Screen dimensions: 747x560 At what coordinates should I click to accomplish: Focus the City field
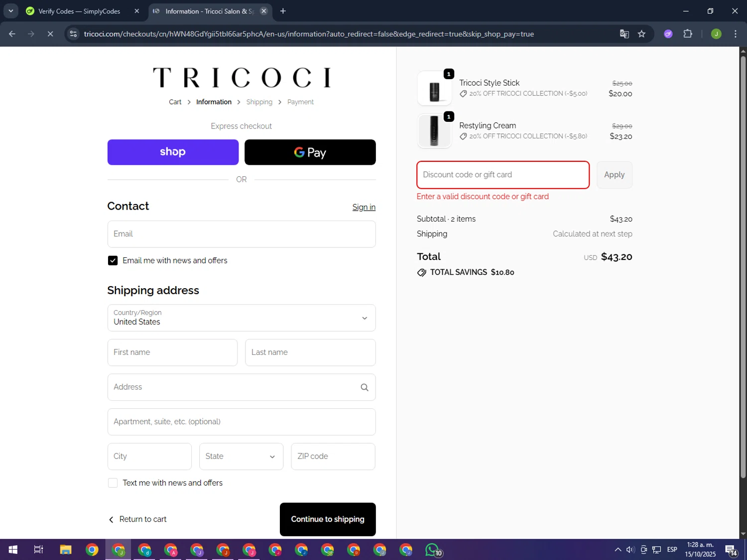[149, 456]
